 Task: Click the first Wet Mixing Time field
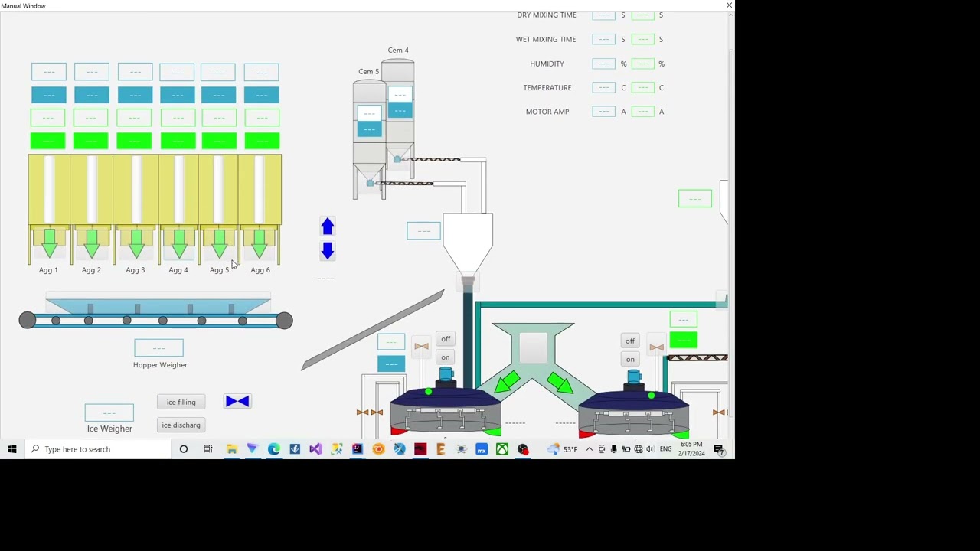pos(603,39)
